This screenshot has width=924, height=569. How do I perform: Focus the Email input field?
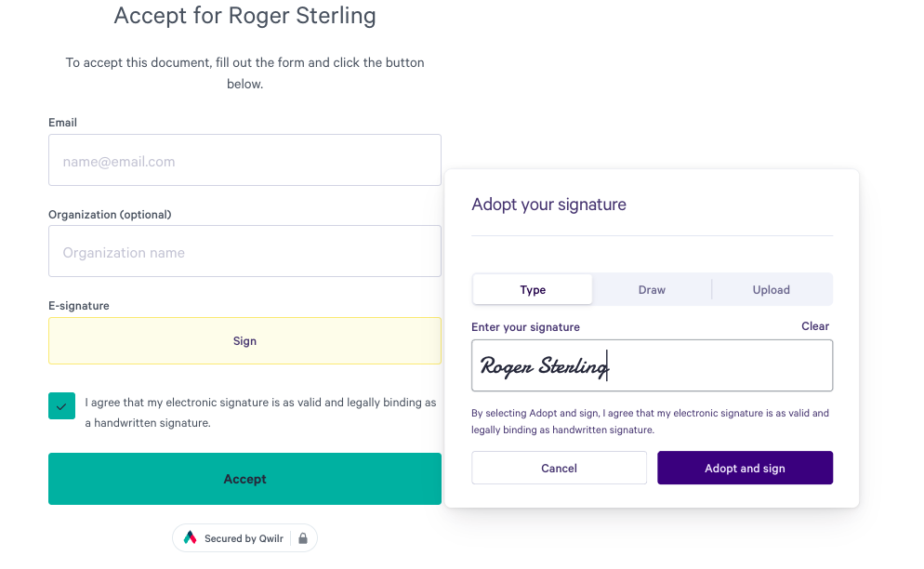244,160
